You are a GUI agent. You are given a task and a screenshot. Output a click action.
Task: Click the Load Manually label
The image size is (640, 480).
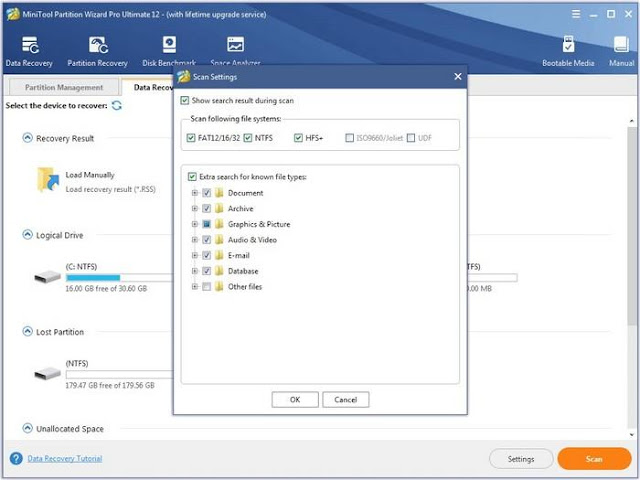coord(90,175)
